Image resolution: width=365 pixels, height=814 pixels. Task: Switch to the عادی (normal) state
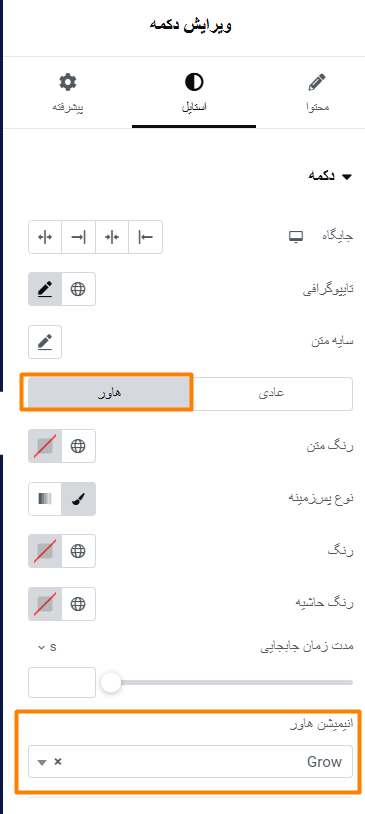pyautogui.click(x=272, y=393)
